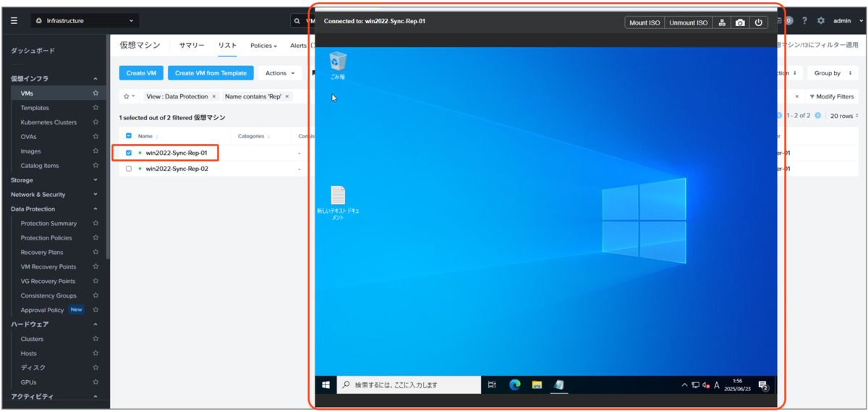Open the saved filters star dropdown
Image resolution: width=868 pixels, height=412 pixels.
(x=129, y=96)
